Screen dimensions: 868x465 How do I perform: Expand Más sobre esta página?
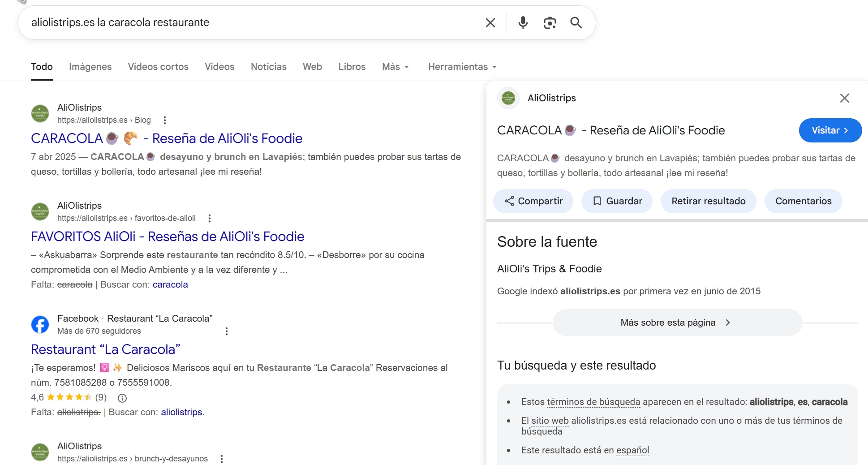(677, 323)
